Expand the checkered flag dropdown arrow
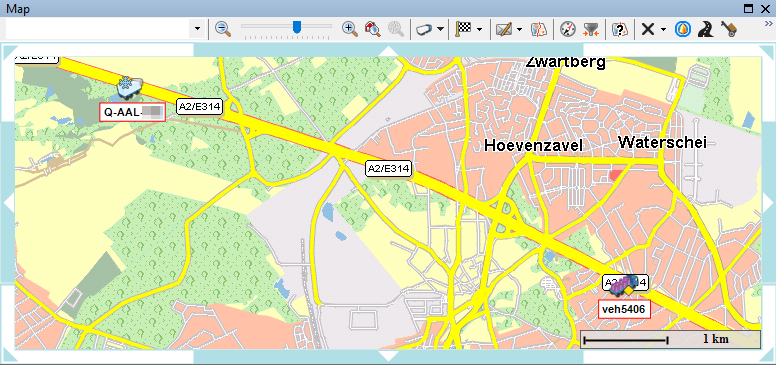 click(480, 29)
